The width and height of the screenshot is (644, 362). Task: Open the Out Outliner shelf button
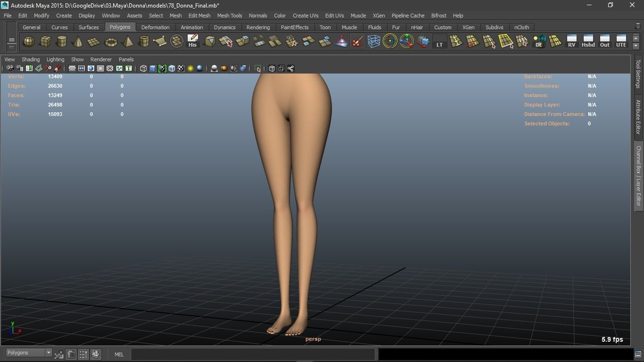604,41
